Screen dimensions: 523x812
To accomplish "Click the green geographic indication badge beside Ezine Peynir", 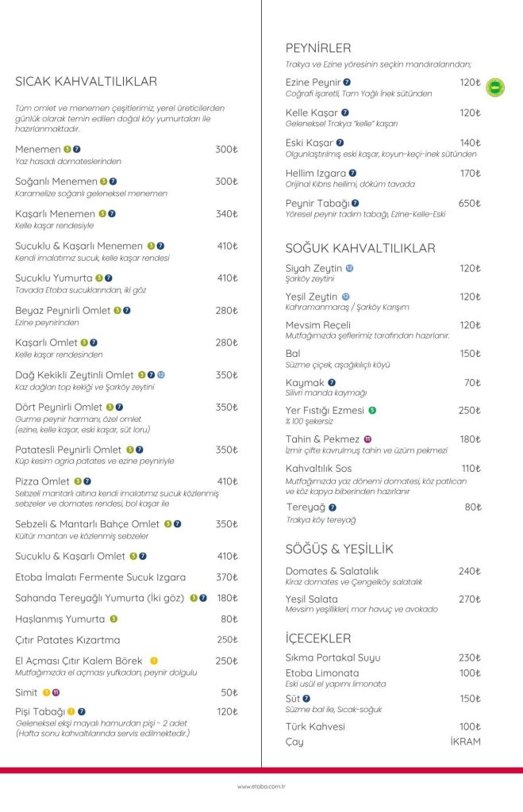I will pyautogui.click(x=495, y=87).
